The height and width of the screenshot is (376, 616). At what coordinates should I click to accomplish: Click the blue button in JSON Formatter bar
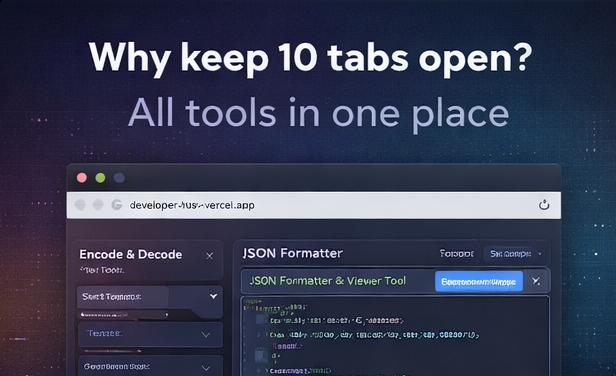tap(478, 281)
